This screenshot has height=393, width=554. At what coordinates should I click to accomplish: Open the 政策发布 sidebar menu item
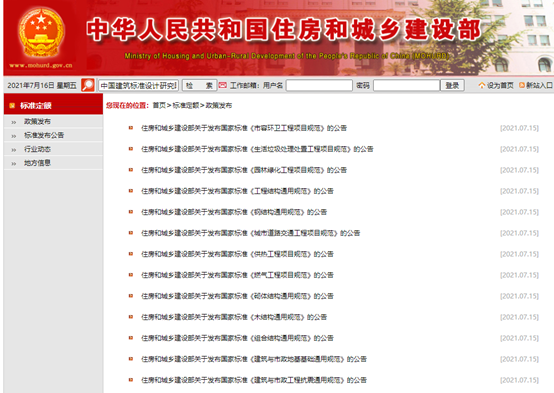click(x=37, y=122)
